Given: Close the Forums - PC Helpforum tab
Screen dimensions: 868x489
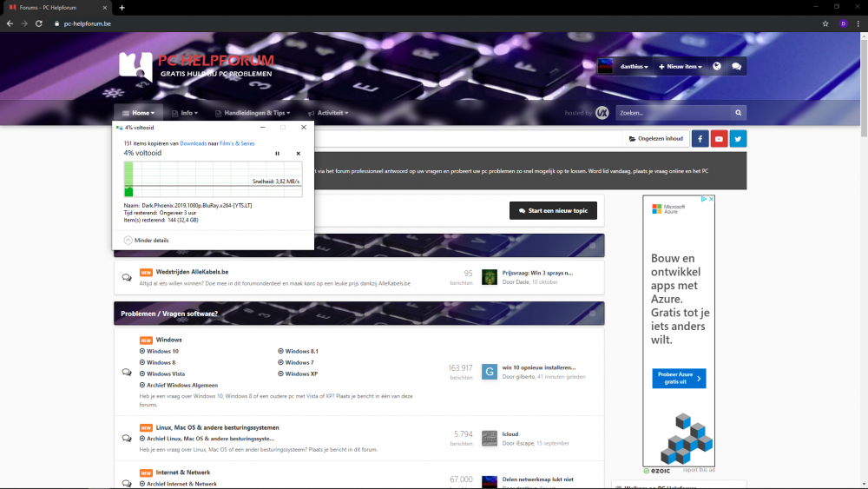Looking at the screenshot, I should (105, 8).
